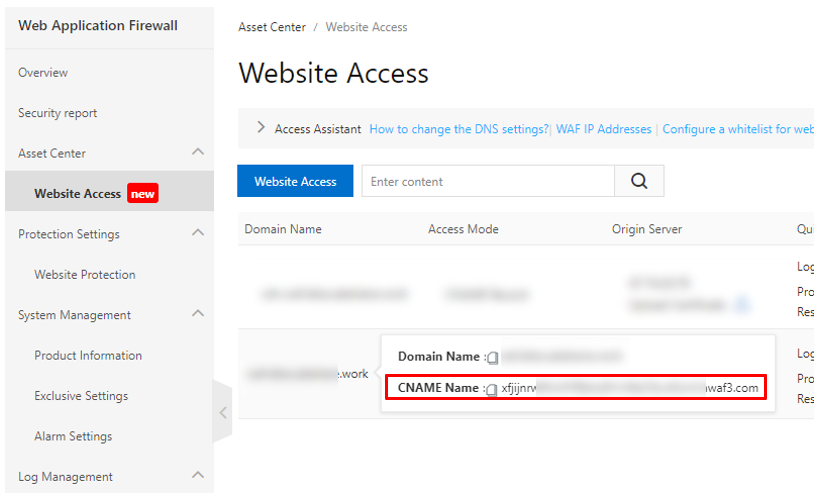The width and height of the screenshot is (827, 500).
Task: Click the Web Application Firewall title
Action: [x=98, y=25]
